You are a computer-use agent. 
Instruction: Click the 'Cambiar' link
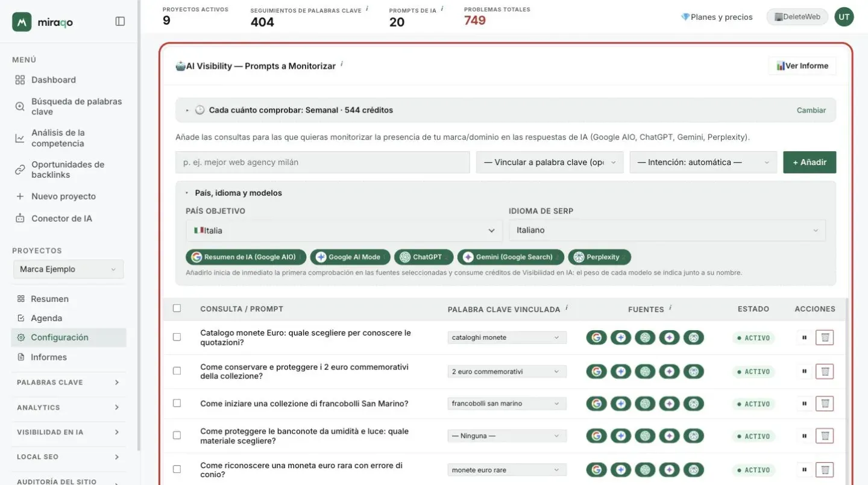[x=811, y=110]
